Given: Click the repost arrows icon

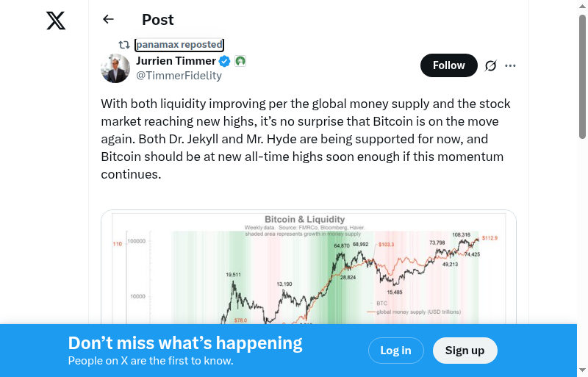Looking at the screenshot, I should tap(124, 45).
